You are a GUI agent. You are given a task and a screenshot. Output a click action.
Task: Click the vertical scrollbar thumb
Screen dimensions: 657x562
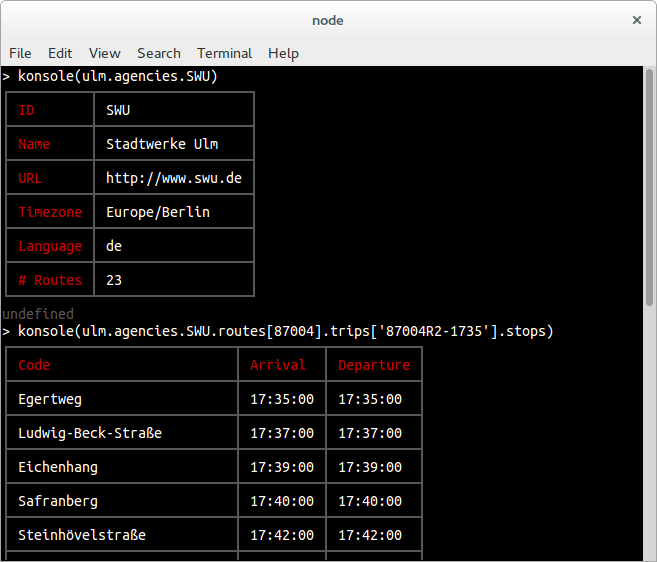[649, 187]
